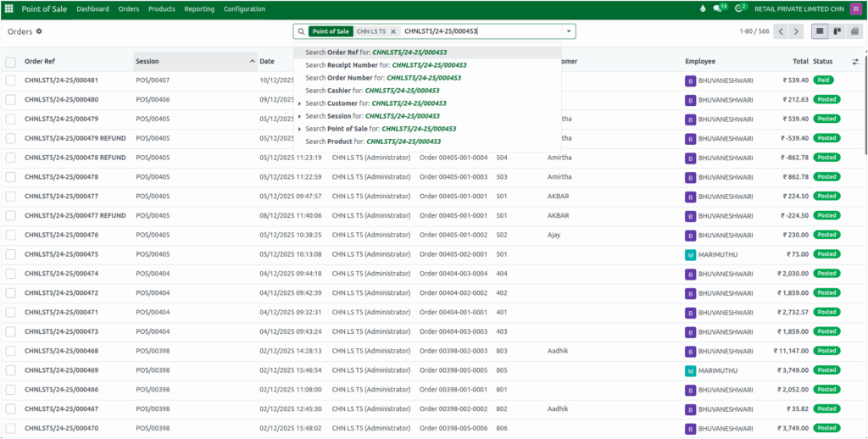Click employee avatar for order 000475 MARIMUTHU
The height and width of the screenshot is (439, 868).
[x=690, y=254]
